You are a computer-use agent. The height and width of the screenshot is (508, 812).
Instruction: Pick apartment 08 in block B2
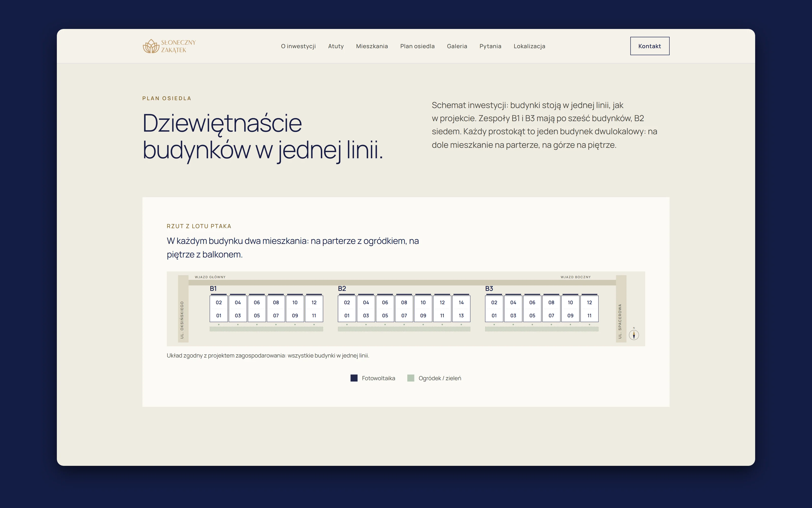tap(404, 302)
